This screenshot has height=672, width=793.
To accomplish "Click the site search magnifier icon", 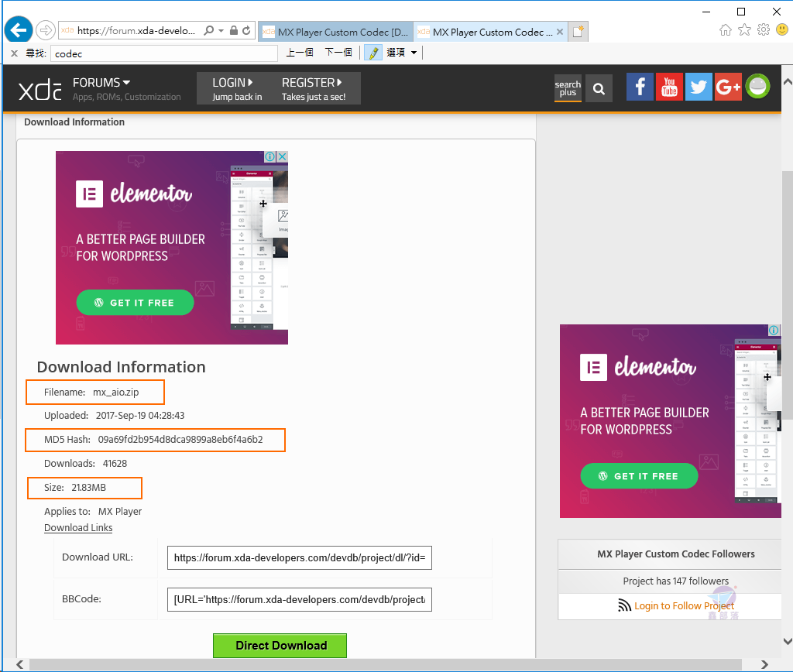I will pyautogui.click(x=599, y=88).
